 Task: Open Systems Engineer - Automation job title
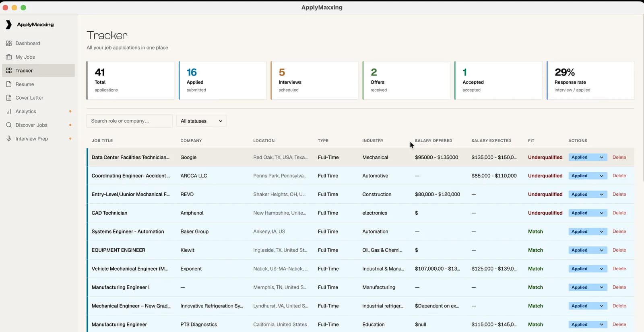pyautogui.click(x=128, y=232)
